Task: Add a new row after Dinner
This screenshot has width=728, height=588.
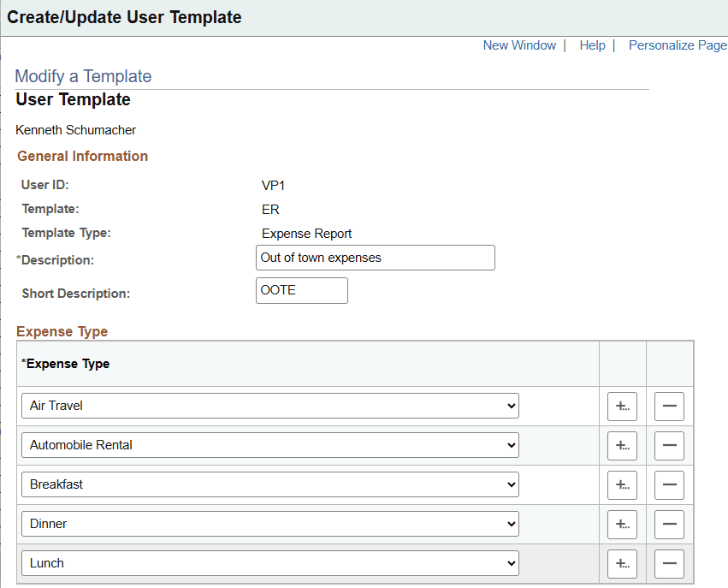Action: (622, 524)
